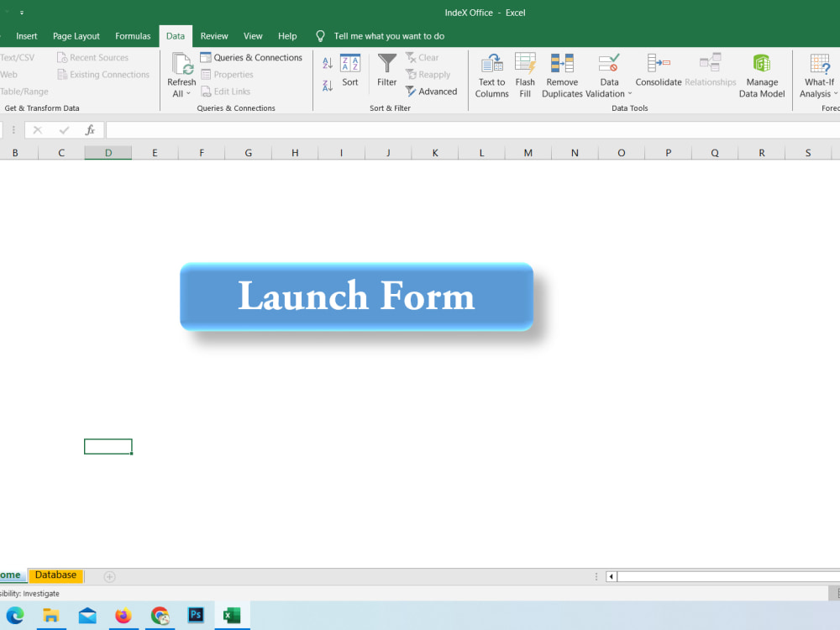Click in the formula bar
This screenshot has height=630, width=840.
pos(472,129)
